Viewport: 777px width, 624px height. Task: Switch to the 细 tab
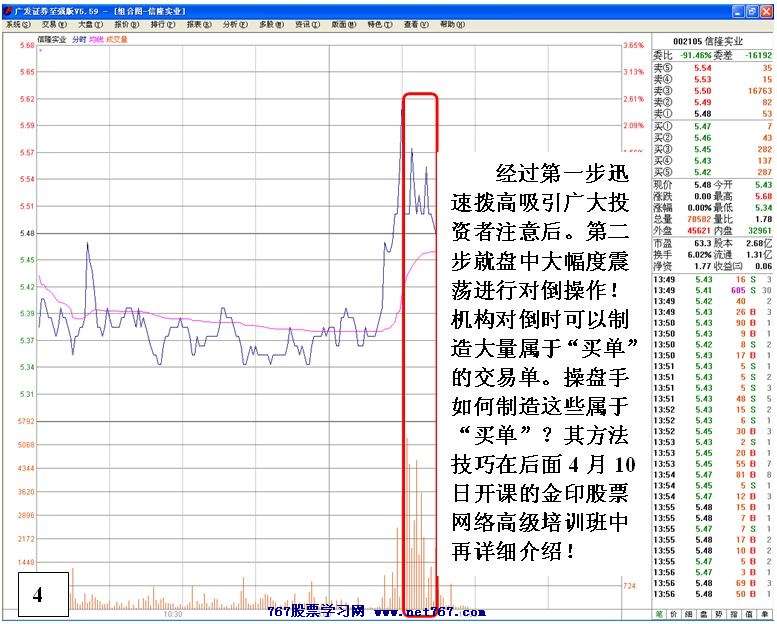point(689,615)
